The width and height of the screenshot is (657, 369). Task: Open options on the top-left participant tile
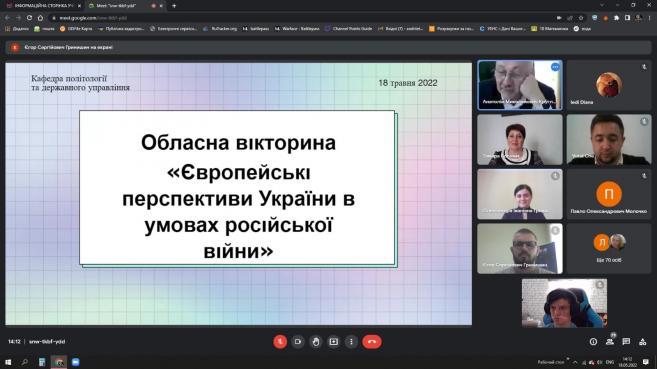(555, 67)
